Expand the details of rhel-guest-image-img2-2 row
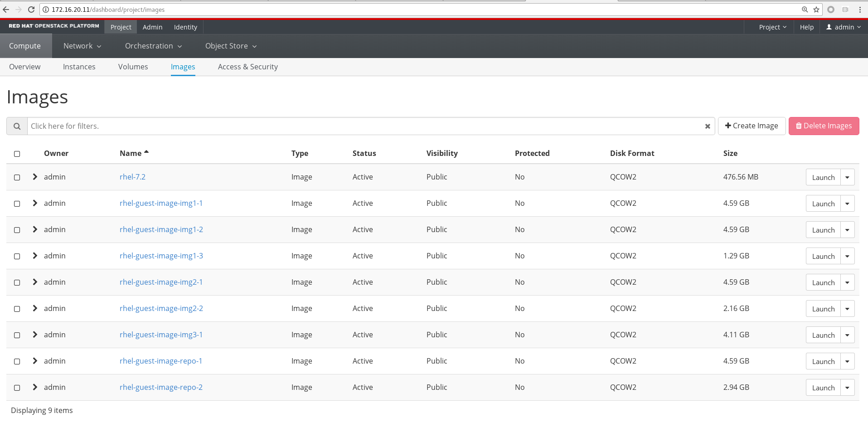Viewport: 868px width, 447px height. coord(35,308)
